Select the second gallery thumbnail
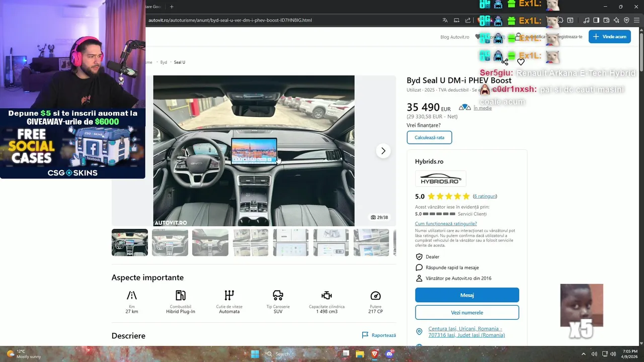Screen dimensions: 644x362 click(170, 242)
